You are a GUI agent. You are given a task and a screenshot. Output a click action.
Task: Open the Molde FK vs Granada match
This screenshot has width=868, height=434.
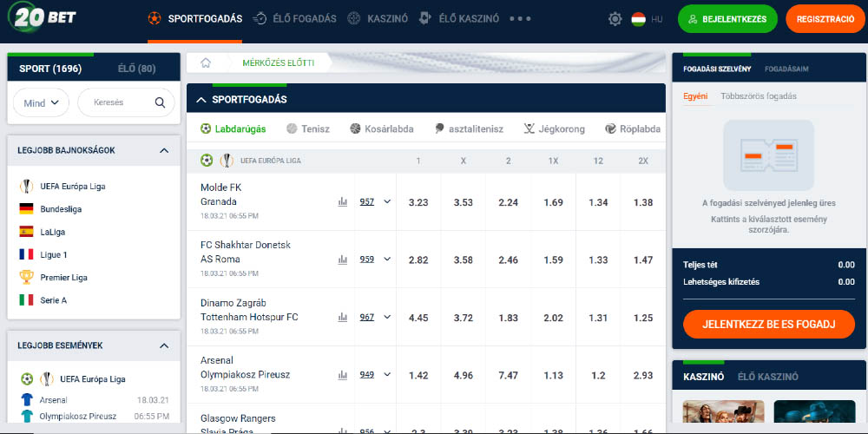tap(221, 194)
